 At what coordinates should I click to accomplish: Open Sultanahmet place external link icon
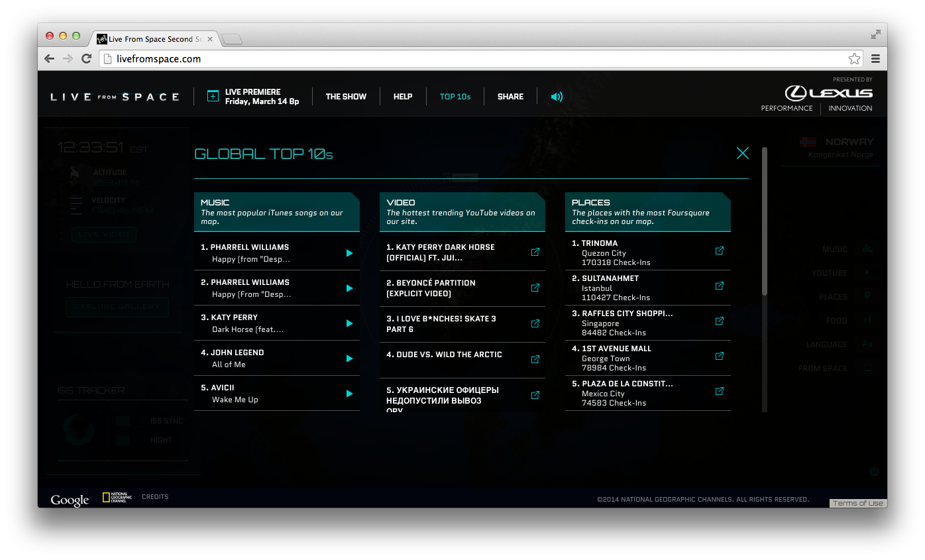720,286
